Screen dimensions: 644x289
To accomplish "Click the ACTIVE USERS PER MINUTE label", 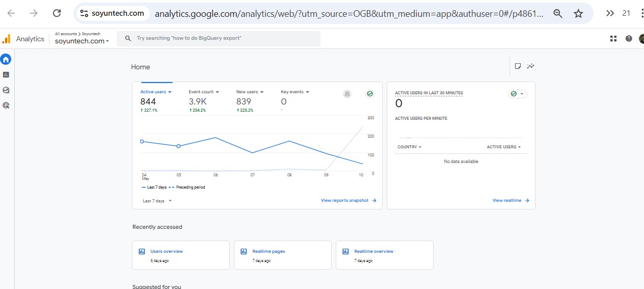I will [x=421, y=118].
